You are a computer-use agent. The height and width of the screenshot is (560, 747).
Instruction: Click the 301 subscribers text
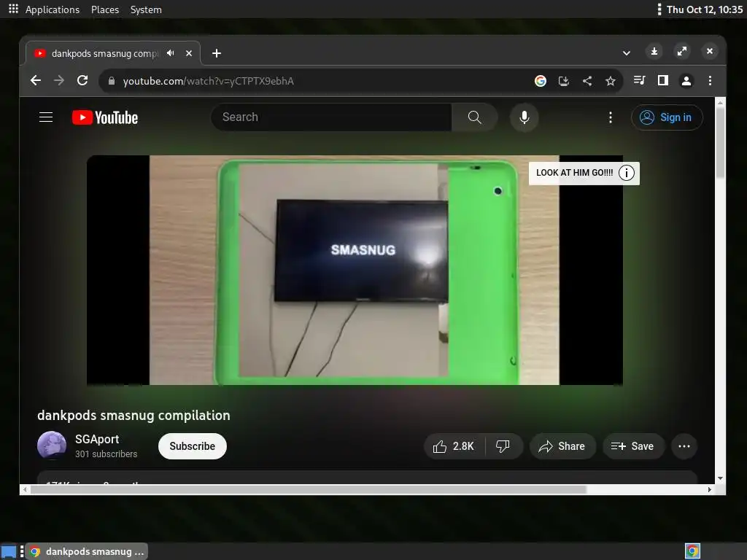click(107, 454)
